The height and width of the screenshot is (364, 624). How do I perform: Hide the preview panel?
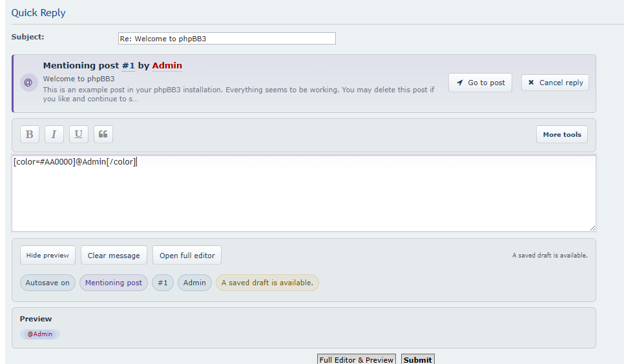point(48,255)
